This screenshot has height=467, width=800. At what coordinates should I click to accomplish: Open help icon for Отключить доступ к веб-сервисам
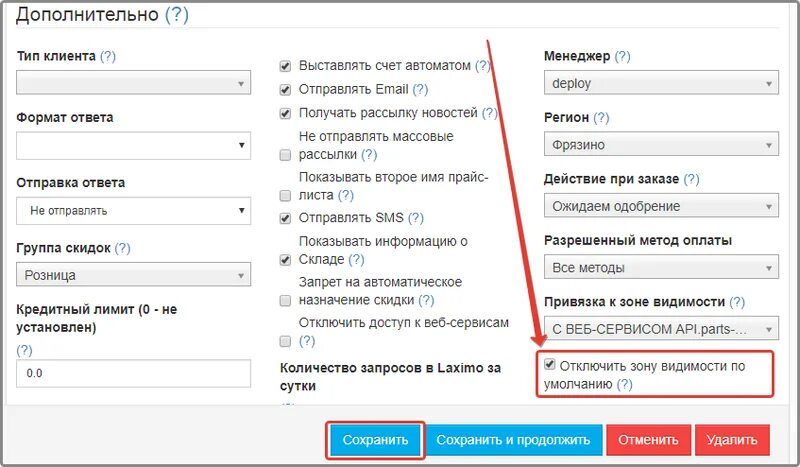pos(307,341)
